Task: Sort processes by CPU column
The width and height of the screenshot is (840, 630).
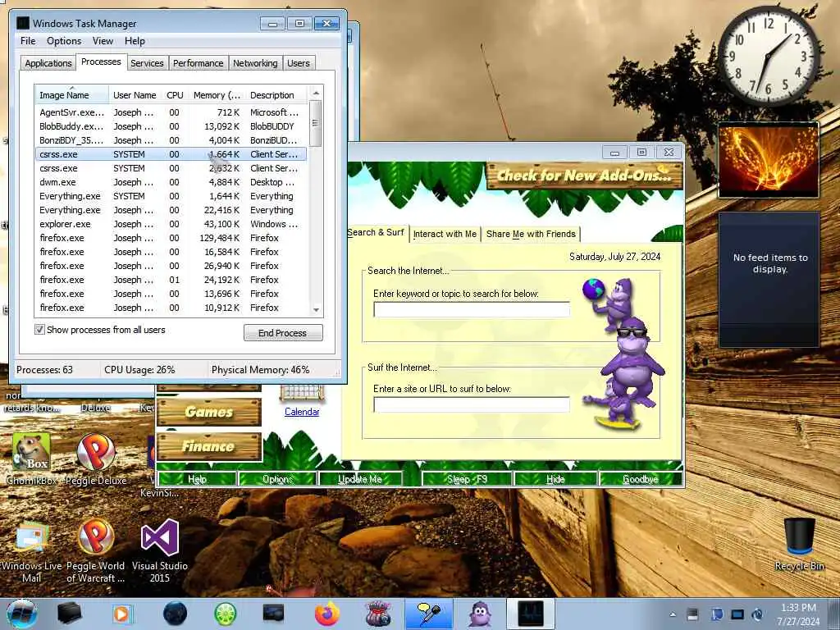Action: 175,95
